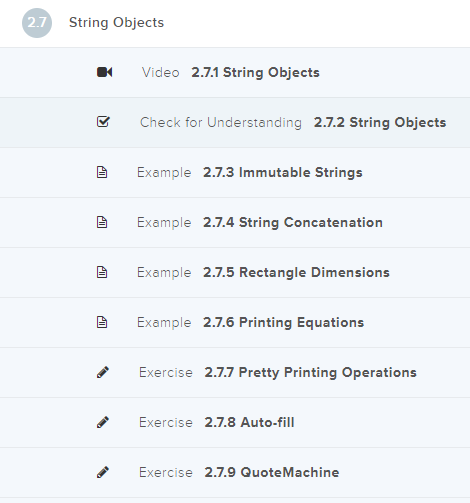
Task: Start exercise 2.7.8 Auto-fill
Action: coord(235,423)
